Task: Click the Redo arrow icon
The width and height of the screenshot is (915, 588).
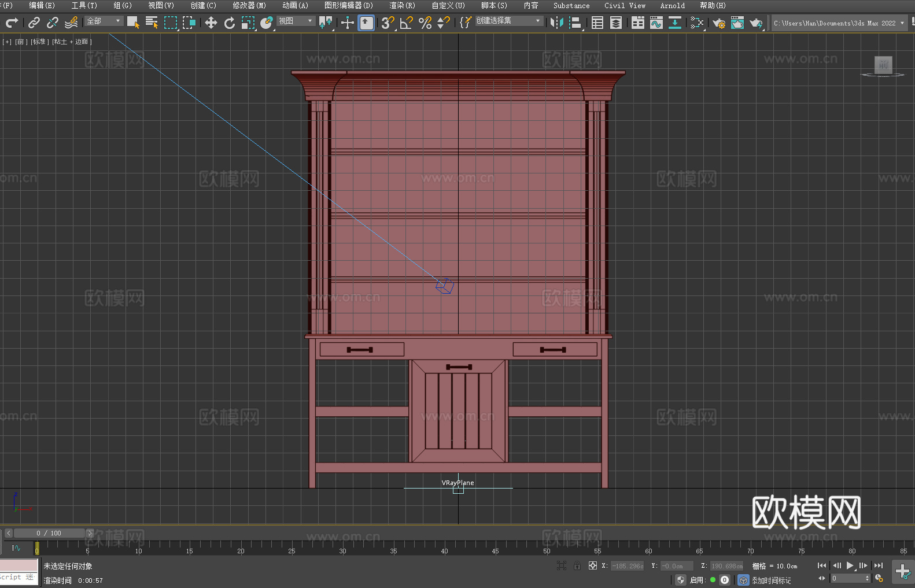Action: (x=12, y=23)
